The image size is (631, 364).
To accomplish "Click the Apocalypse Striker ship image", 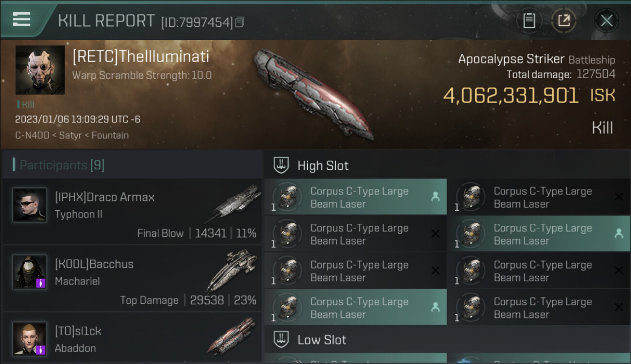I will (314, 93).
